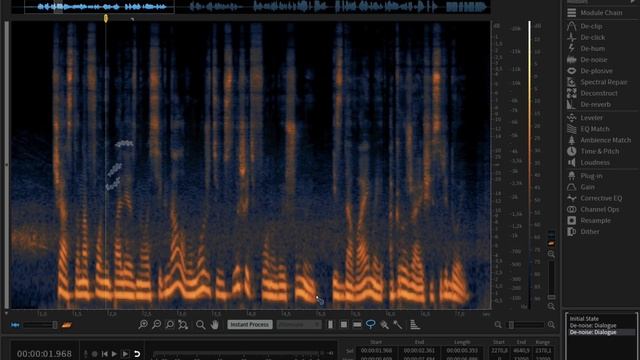640x360 pixels.
Task: Click the orange spectrogram view icon
Action: [67, 325]
